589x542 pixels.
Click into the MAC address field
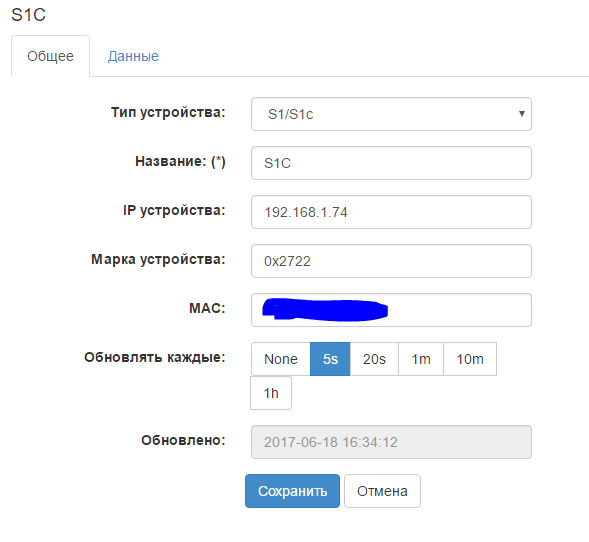(x=391, y=310)
